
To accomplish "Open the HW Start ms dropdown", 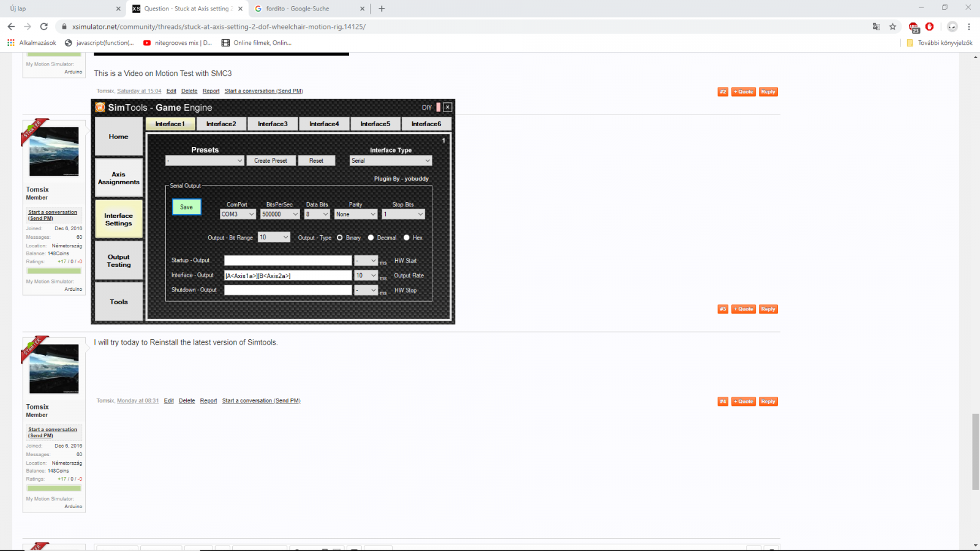I will click(x=366, y=261).
